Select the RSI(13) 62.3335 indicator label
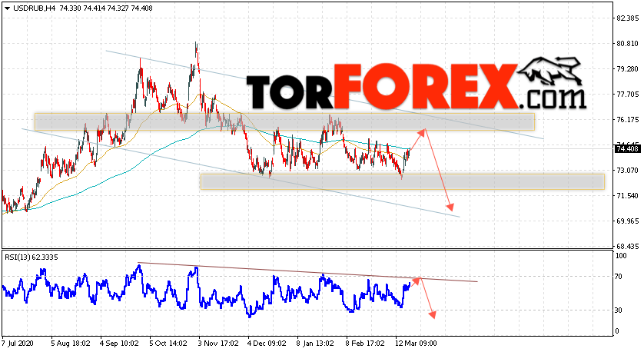Image resolution: width=644 pixels, height=352 pixels. (32, 257)
